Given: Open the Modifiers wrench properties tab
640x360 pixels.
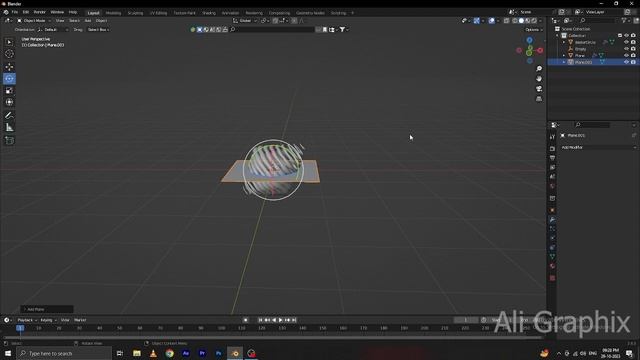Looking at the screenshot, I should point(552,220).
